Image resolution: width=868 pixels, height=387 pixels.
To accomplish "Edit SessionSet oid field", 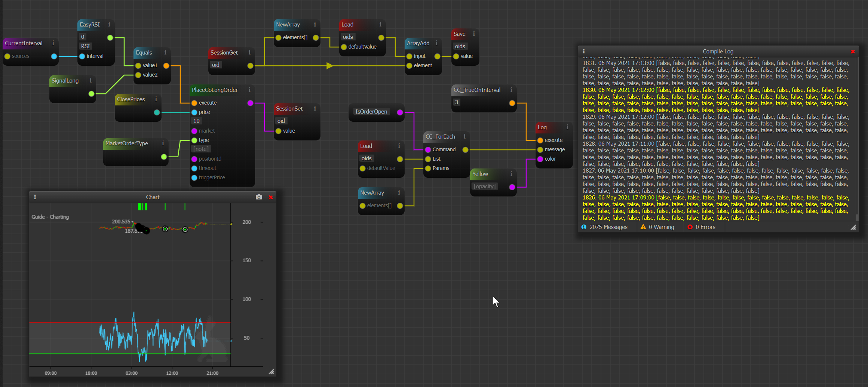I will point(281,121).
